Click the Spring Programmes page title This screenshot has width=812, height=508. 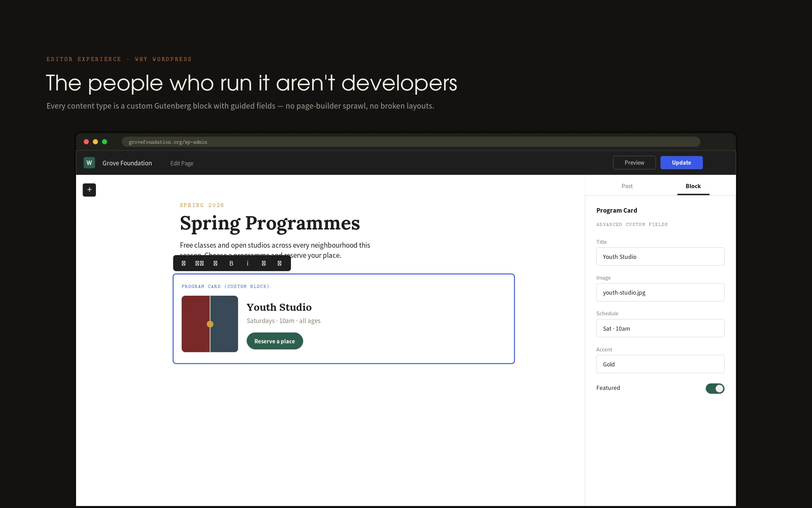[269, 223]
